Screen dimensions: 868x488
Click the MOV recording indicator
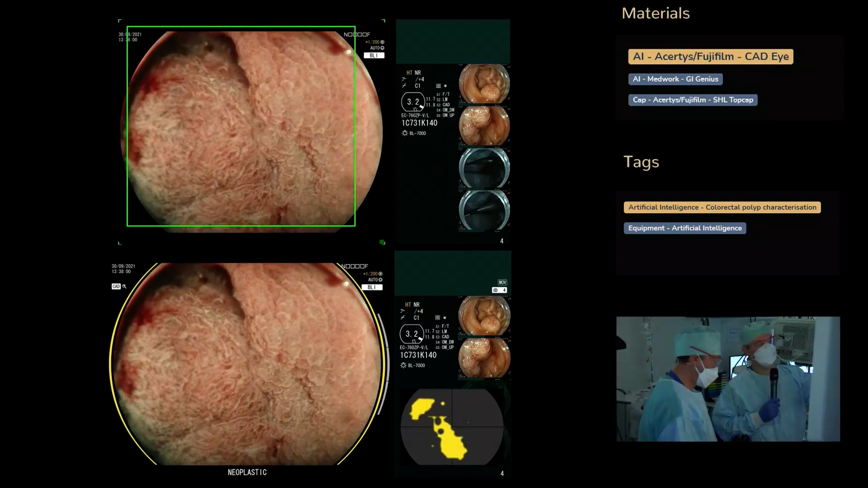[x=502, y=282]
